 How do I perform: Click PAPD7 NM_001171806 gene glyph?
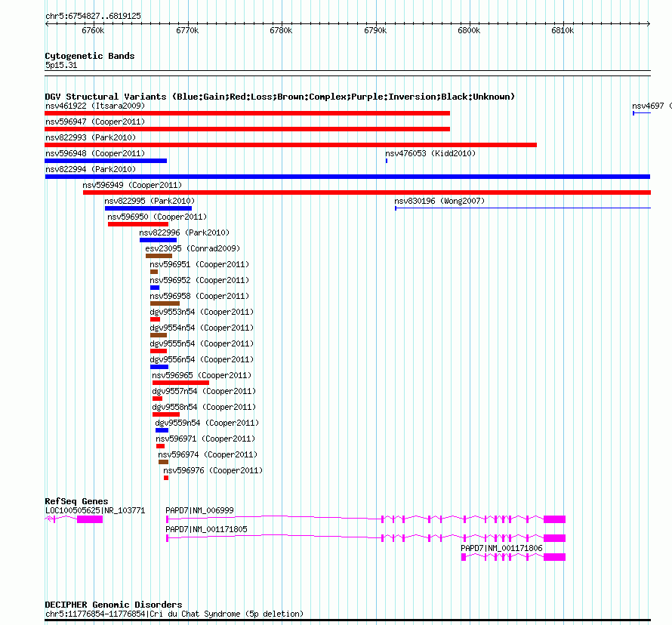click(513, 557)
